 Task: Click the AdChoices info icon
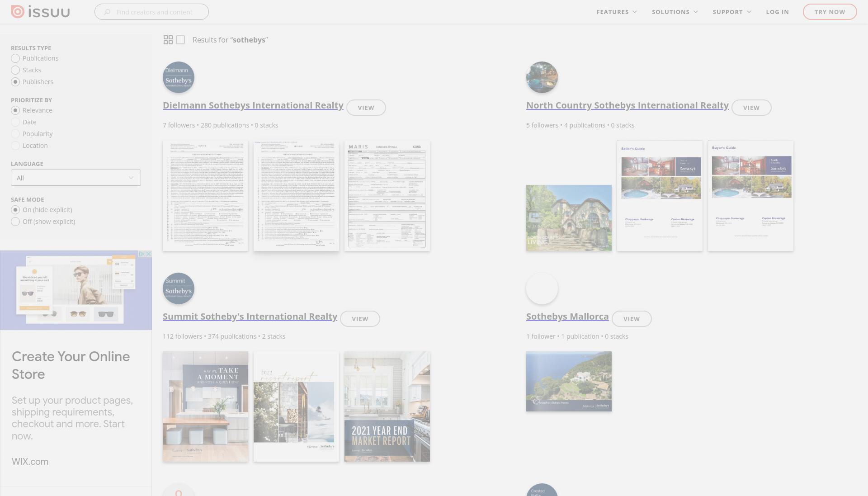point(142,254)
